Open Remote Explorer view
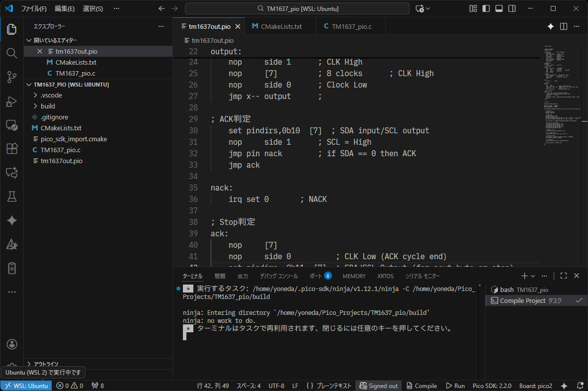The image size is (588, 391). 11,125
